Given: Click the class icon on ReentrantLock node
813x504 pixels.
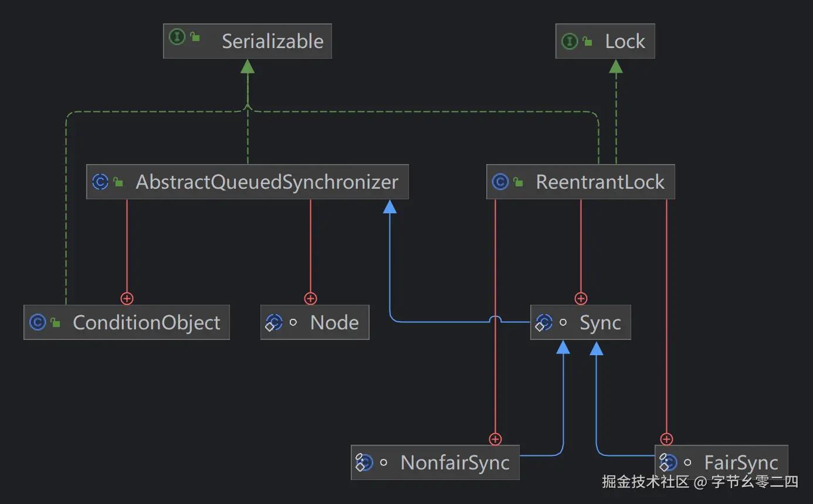Looking at the screenshot, I should point(500,182).
